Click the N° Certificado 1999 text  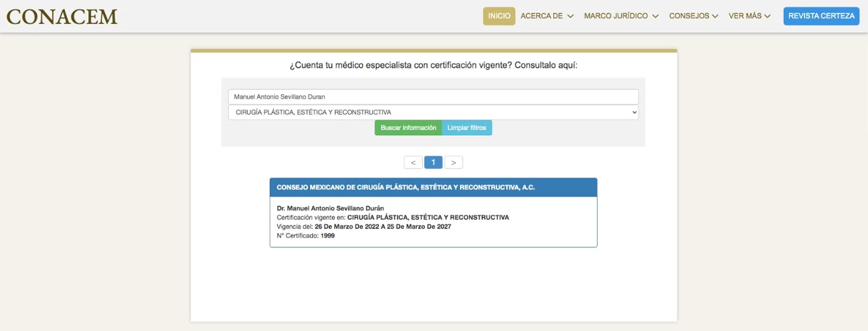tap(305, 235)
